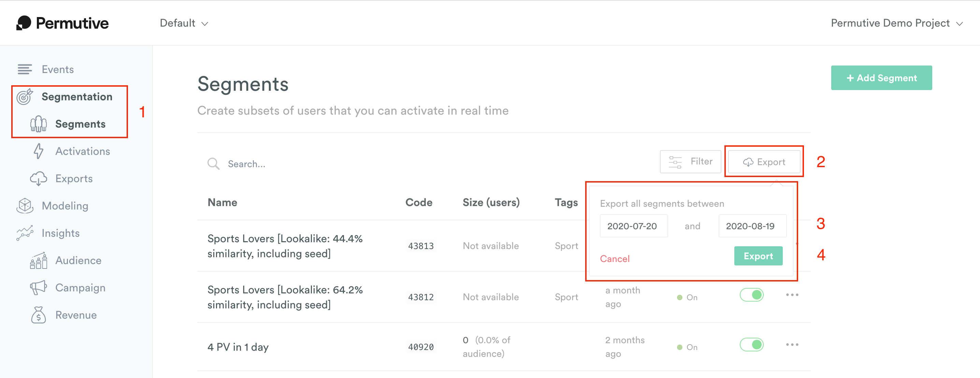Open Revenue insights

click(76, 315)
